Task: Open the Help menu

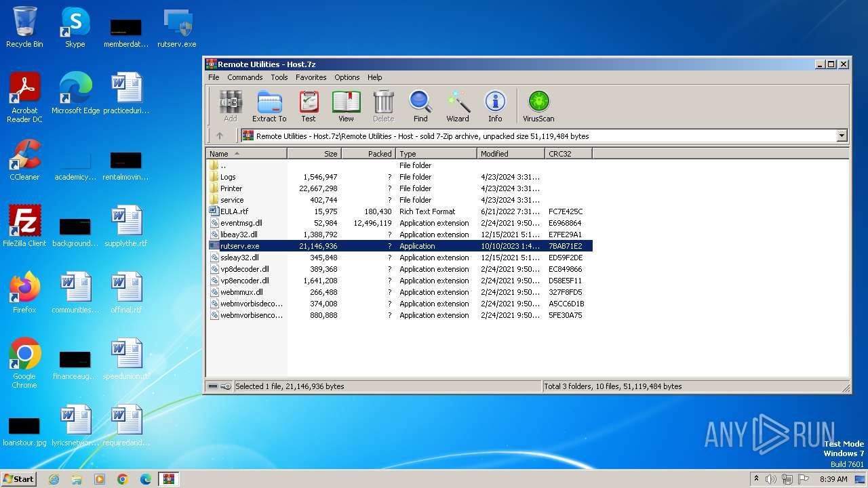Action: point(375,77)
